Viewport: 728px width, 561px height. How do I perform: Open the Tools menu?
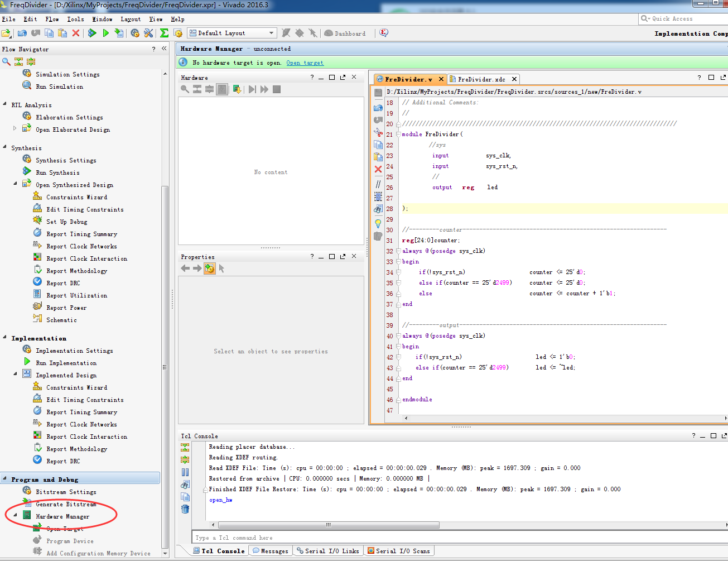coord(75,19)
